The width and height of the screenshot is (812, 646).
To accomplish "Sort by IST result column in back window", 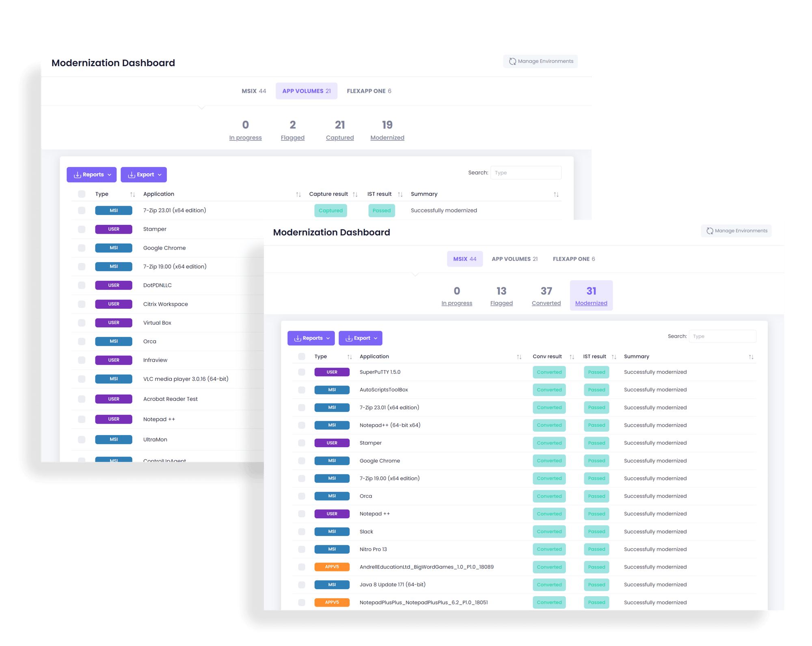I will 400,194.
